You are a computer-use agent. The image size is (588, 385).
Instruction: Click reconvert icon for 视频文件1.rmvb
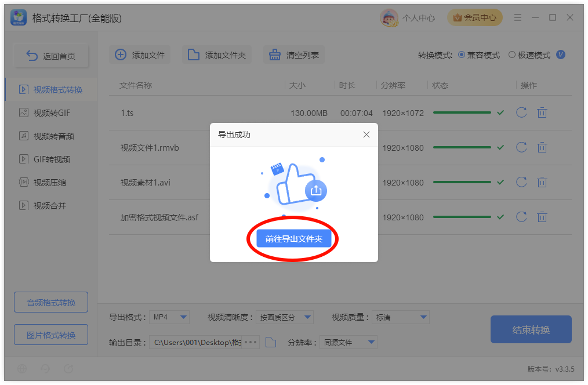tap(521, 147)
